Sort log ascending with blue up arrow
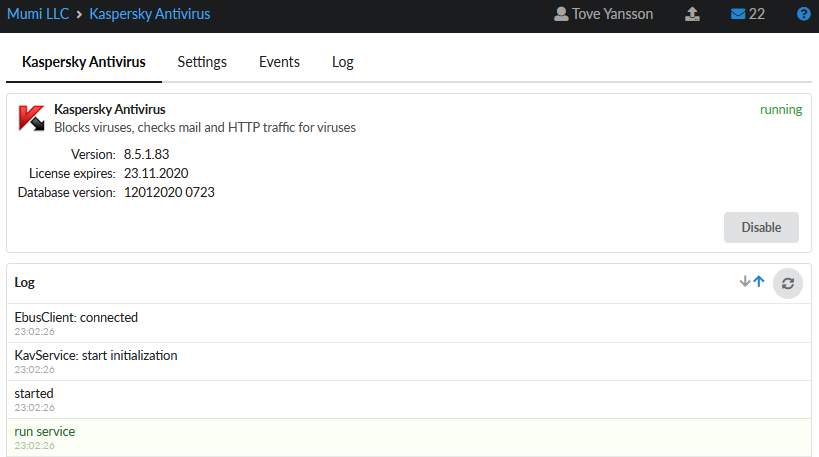The width and height of the screenshot is (819, 457). coord(759,283)
